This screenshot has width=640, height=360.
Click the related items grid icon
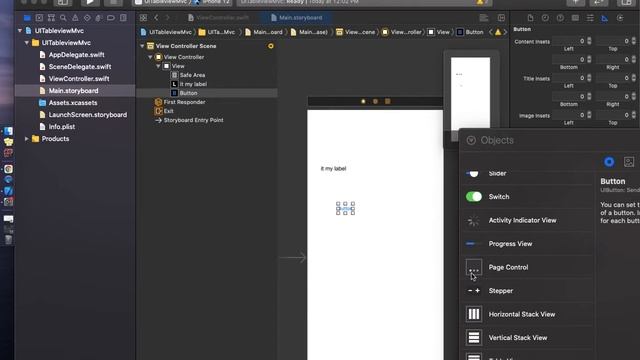pyautogui.click(x=143, y=18)
